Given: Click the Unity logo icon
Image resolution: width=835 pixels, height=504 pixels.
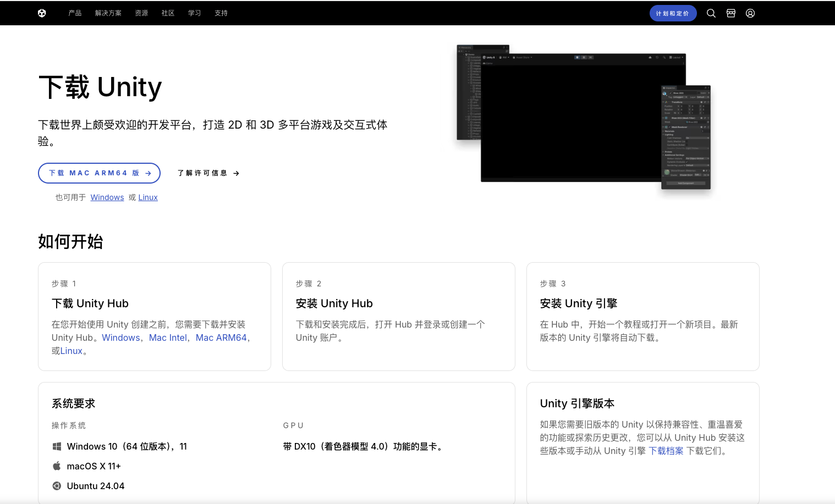Looking at the screenshot, I should coord(42,13).
